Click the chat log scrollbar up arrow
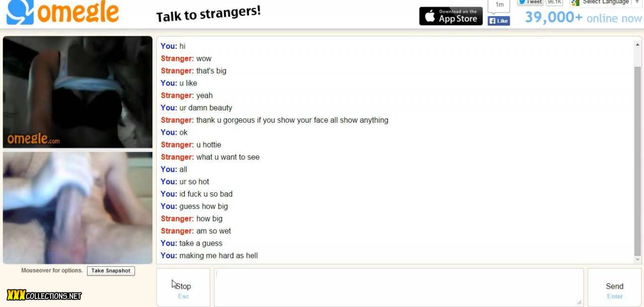The height and width of the screenshot is (307, 644). pos(637,44)
